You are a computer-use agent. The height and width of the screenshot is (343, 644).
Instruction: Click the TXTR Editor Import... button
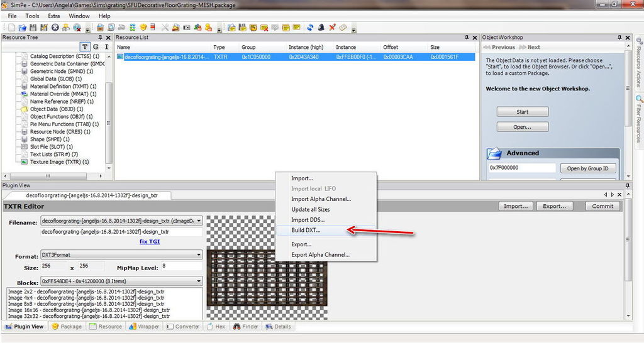coord(516,207)
